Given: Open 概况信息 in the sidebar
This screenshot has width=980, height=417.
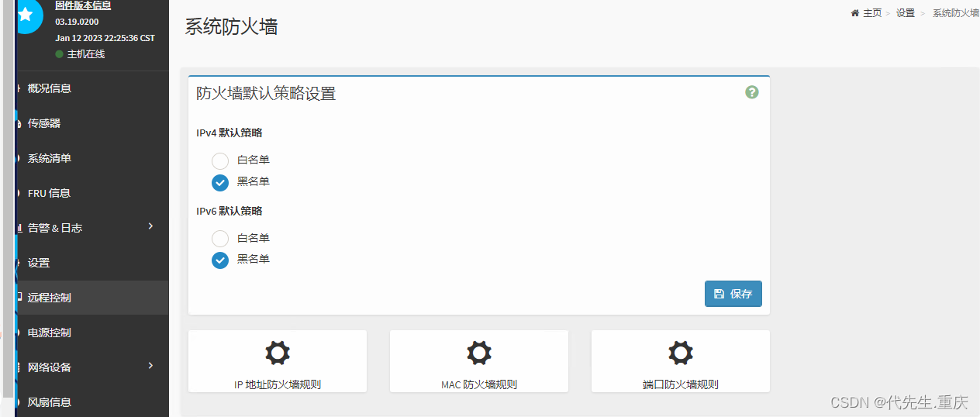Looking at the screenshot, I should (91, 88).
